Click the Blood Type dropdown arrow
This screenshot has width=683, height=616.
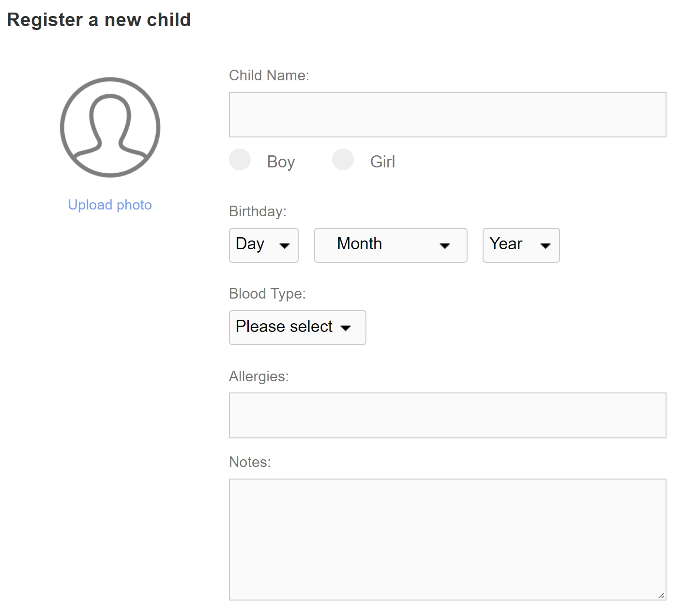[346, 328]
